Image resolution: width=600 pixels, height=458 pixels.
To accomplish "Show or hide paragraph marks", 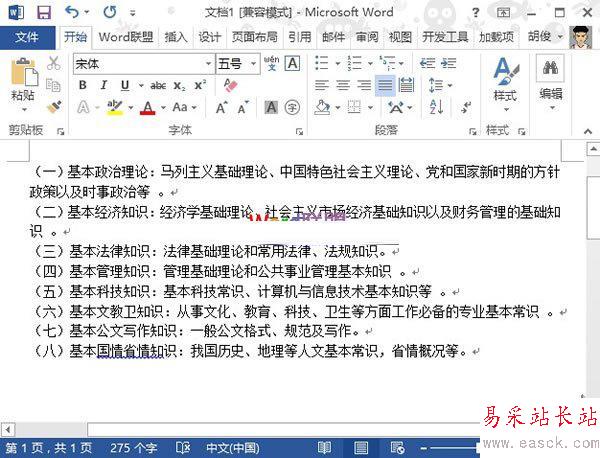I will pos(466,107).
